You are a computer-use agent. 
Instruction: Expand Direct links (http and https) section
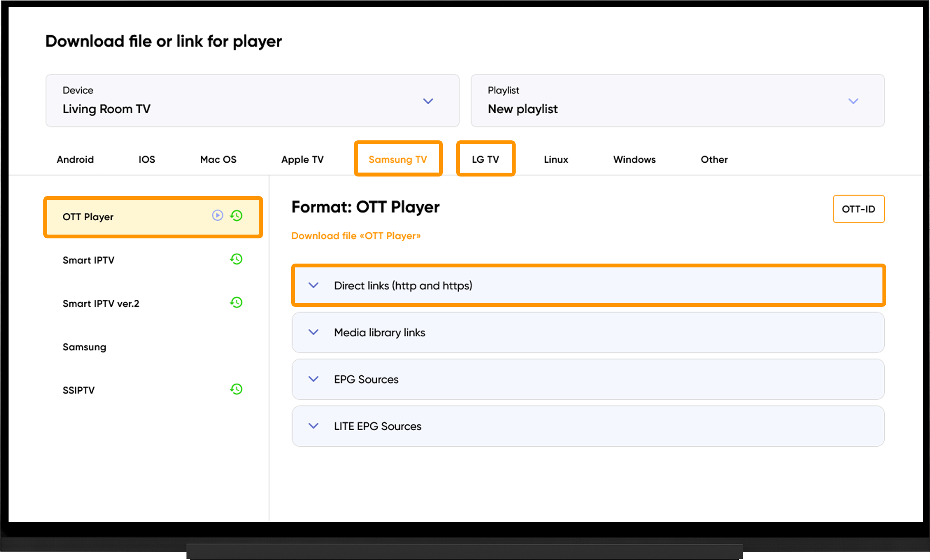(x=588, y=285)
